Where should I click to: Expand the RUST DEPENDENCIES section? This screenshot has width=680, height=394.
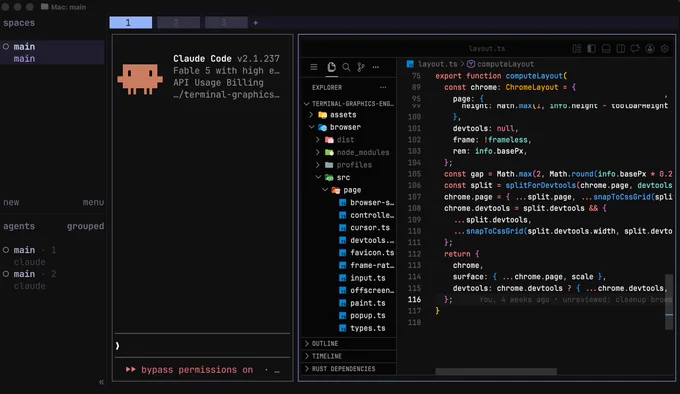coord(348,368)
